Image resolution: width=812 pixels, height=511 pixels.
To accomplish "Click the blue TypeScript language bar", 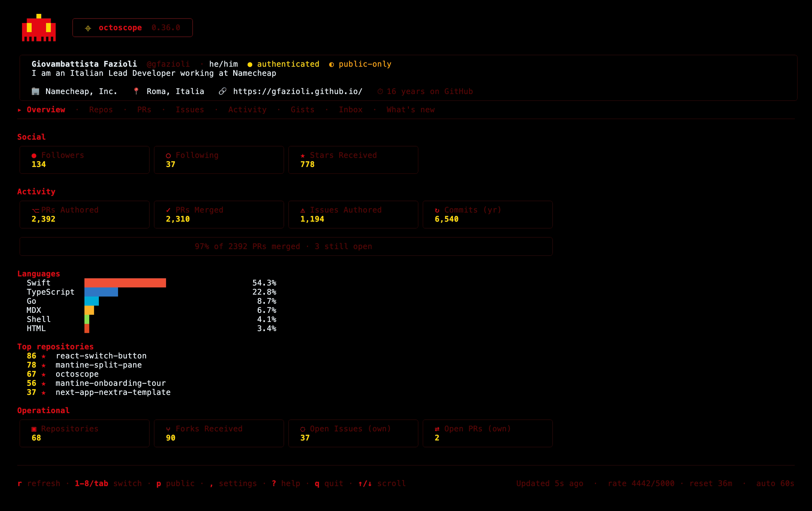I will [101, 292].
